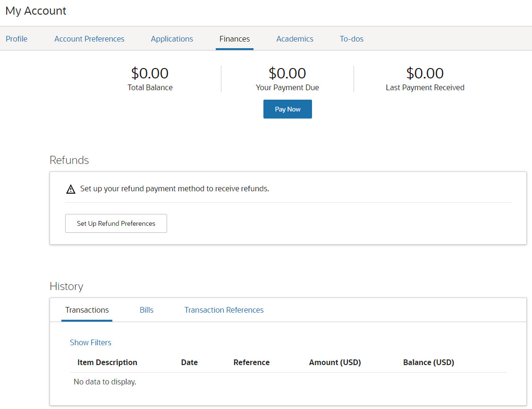Switch to the Bills history tab
Viewport: 532px width, 409px height.
point(146,310)
